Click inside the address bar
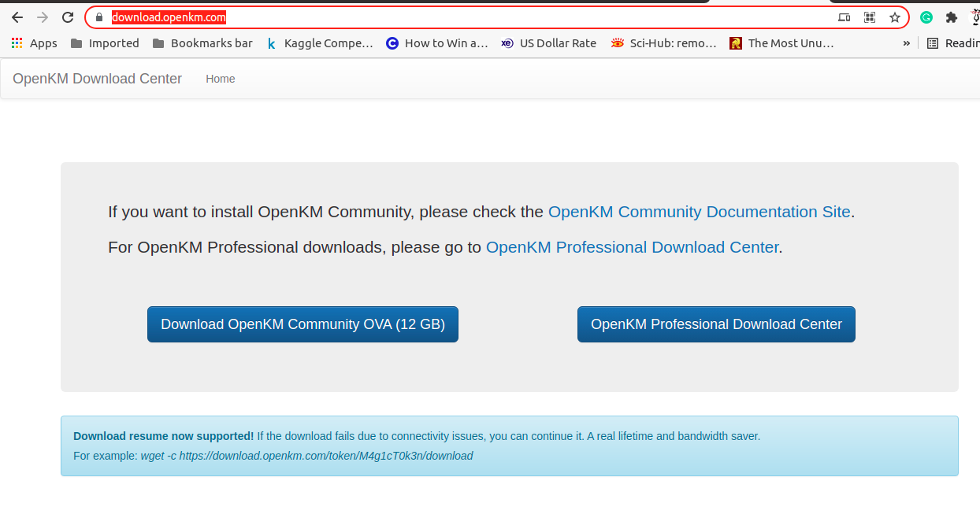980x514 pixels. 394,17
